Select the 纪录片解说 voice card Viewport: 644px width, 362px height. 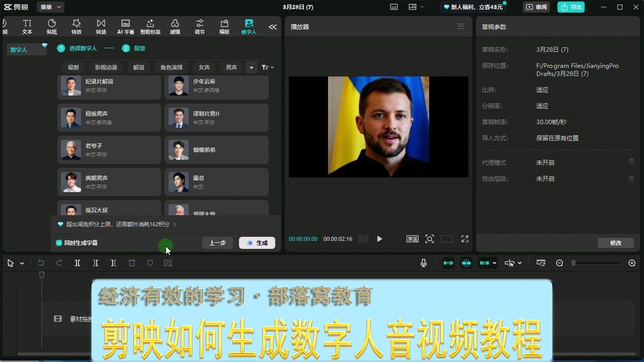click(109, 86)
